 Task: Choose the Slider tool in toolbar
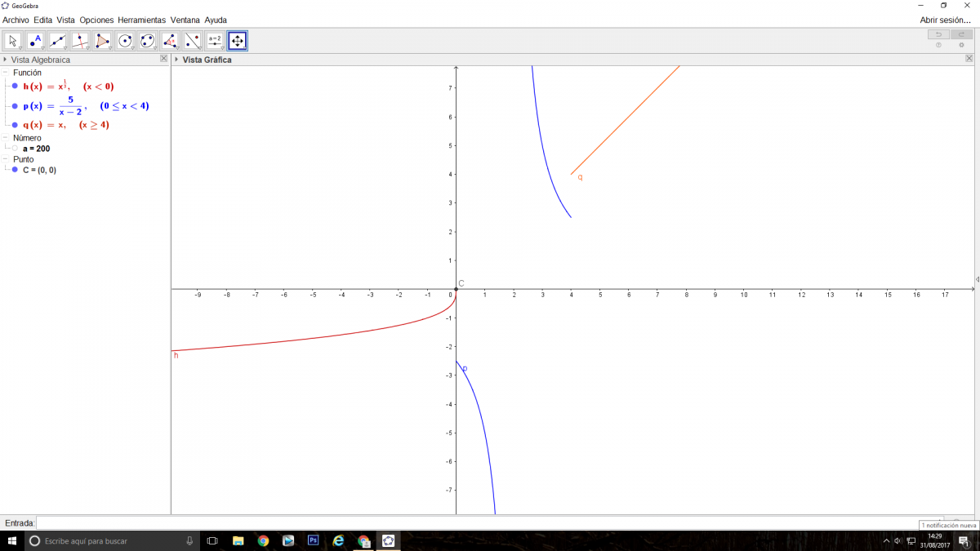(x=215, y=40)
